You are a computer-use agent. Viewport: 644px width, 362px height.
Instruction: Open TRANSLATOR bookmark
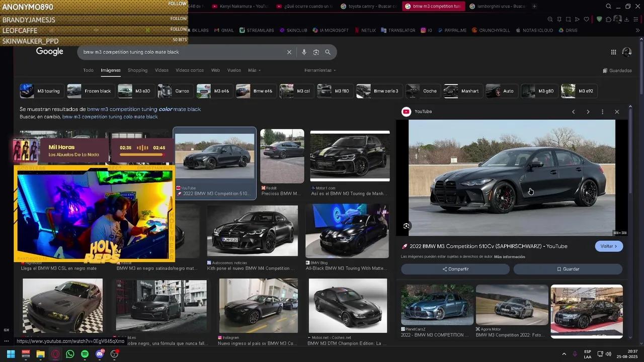click(397, 30)
